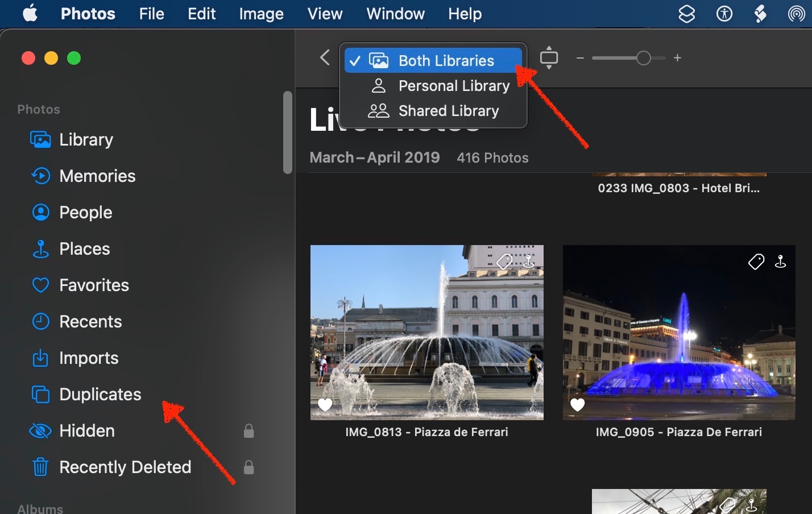The width and height of the screenshot is (812, 514).
Task: Click the Both Libraries stacked photos icon
Action: click(x=379, y=60)
